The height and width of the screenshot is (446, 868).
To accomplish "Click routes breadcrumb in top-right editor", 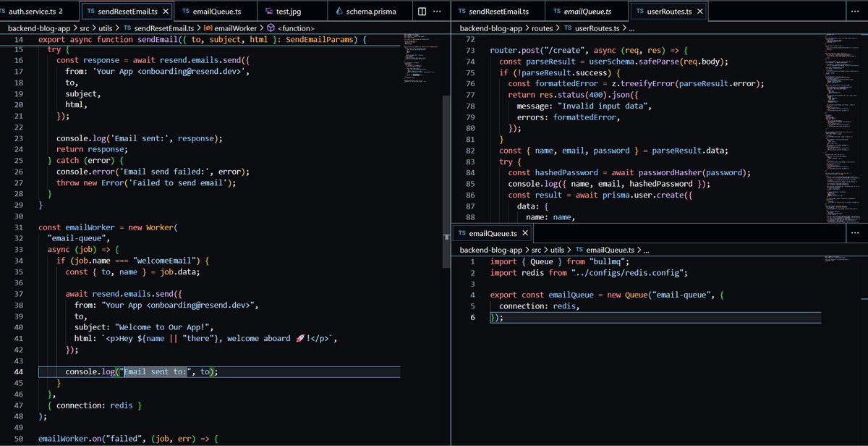I will (x=543, y=30).
